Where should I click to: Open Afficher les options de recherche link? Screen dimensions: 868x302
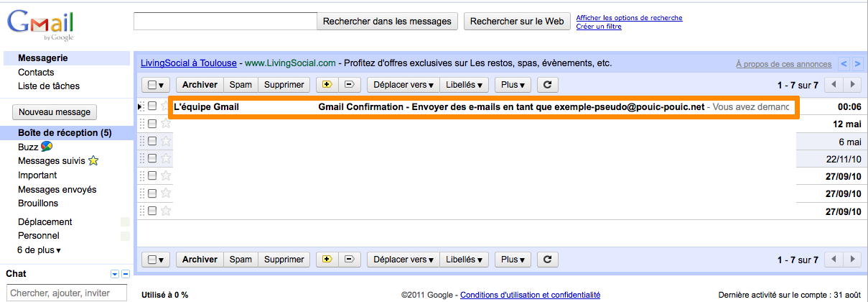tap(629, 18)
